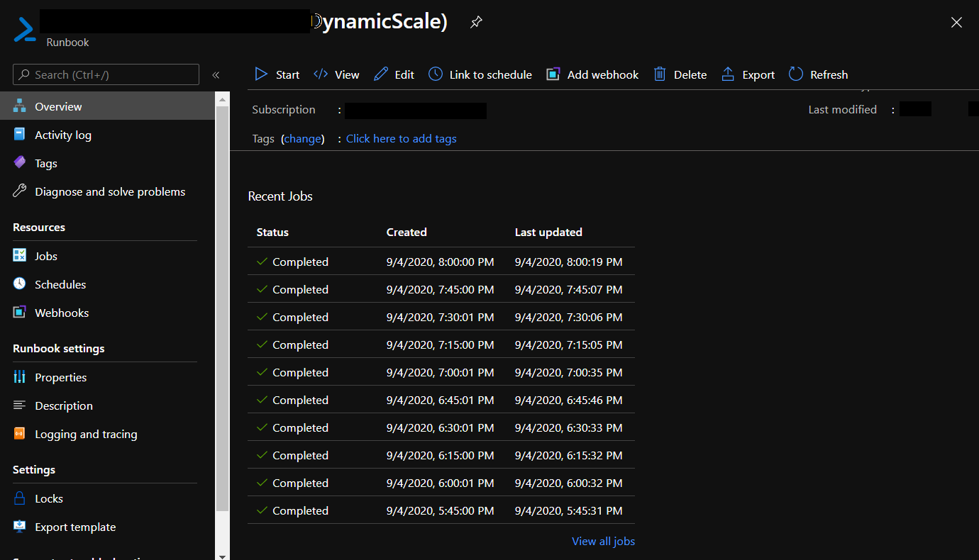The image size is (979, 560).
Task: Click the Jobs sidebar icon
Action: click(20, 256)
